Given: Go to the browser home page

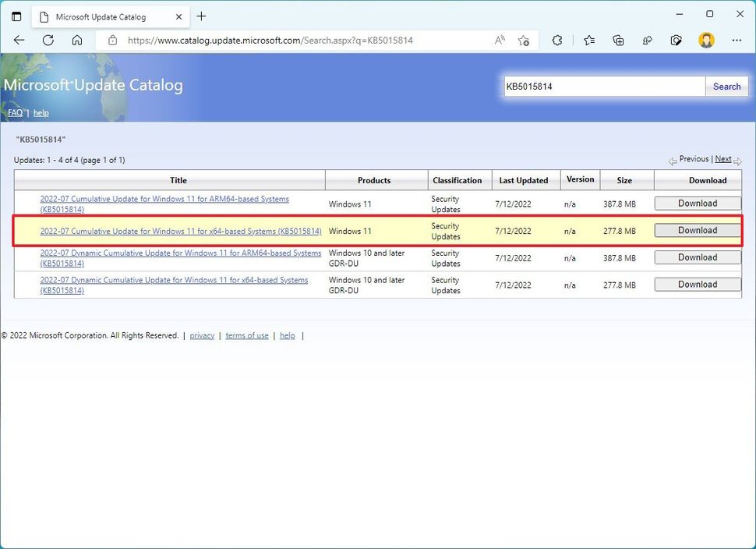Looking at the screenshot, I should [76, 41].
